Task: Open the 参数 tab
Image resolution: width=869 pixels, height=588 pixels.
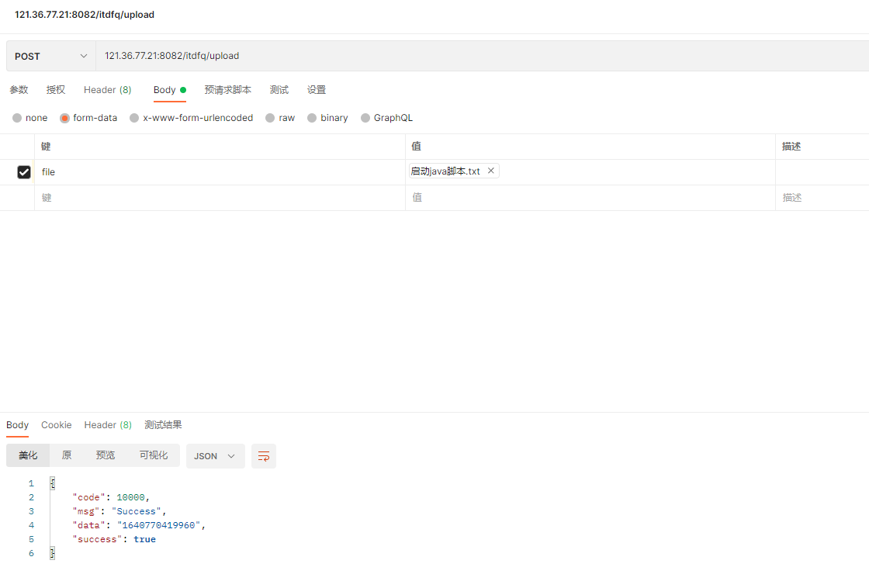Action: pyautogui.click(x=19, y=90)
